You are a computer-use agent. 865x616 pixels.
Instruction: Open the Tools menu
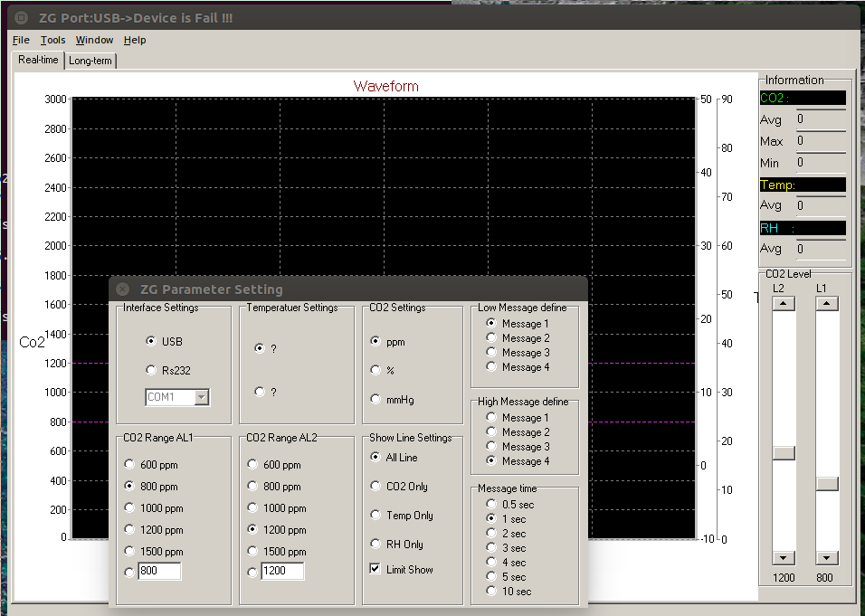click(52, 40)
